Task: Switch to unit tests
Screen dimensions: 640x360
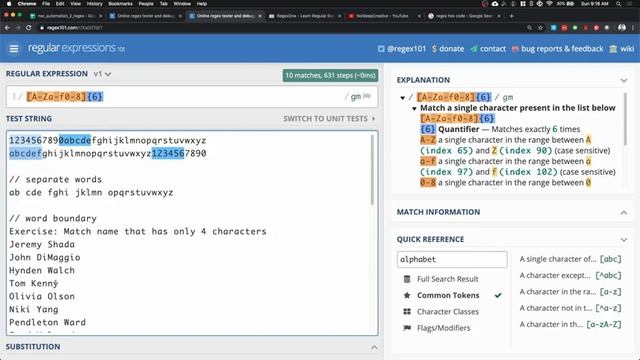Action: [329, 119]
